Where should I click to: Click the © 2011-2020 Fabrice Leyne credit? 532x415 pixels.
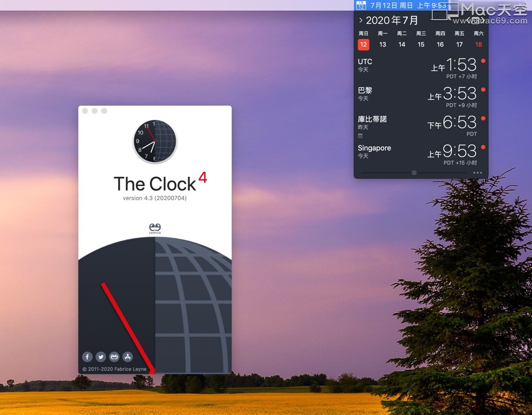pos(115,369)
